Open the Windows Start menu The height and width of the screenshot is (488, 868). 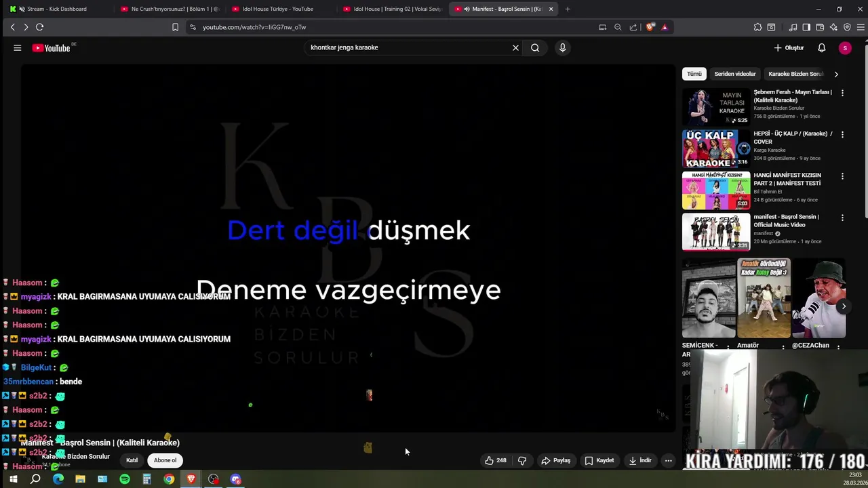[x=13, y=479]
